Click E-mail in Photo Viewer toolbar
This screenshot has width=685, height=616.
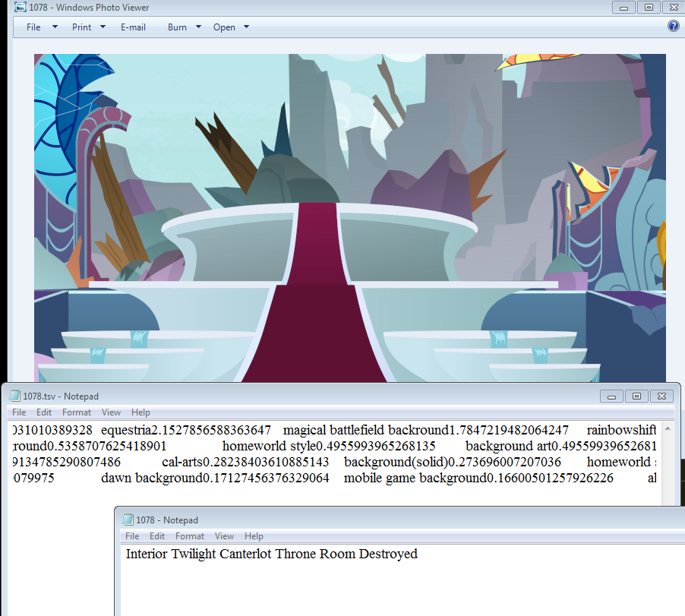tap(133, 27)
